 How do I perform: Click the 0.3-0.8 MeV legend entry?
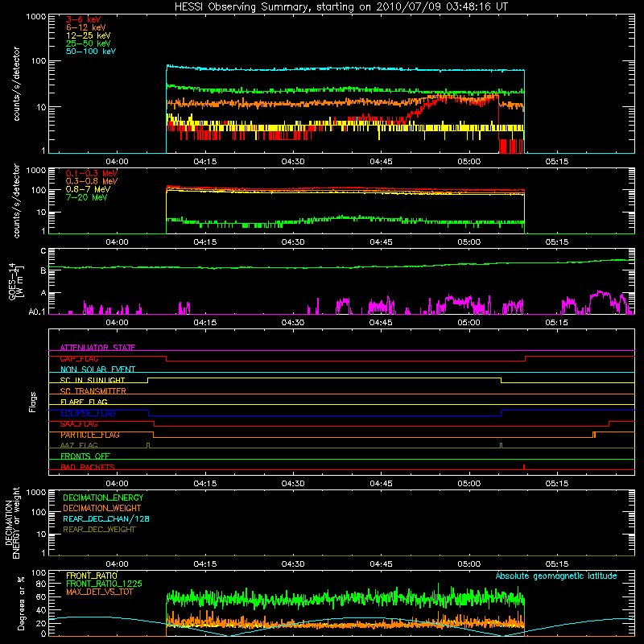coord(91,181)
